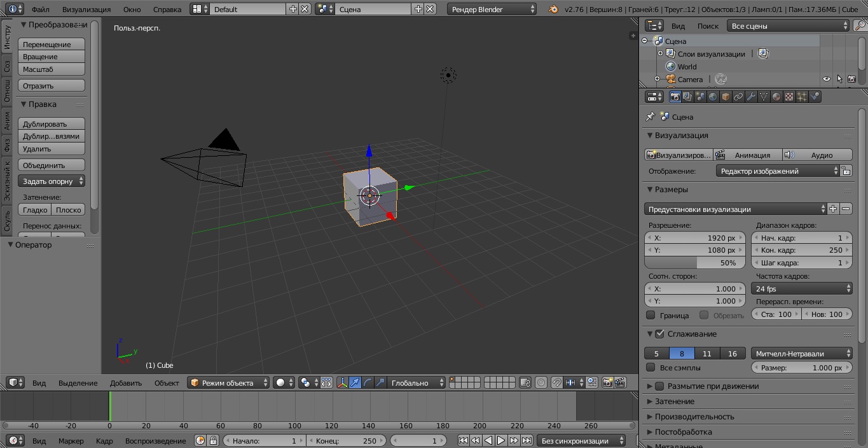
Task: Click the OpenGL render camera icon in viewport header
Action: pos(607,382)
